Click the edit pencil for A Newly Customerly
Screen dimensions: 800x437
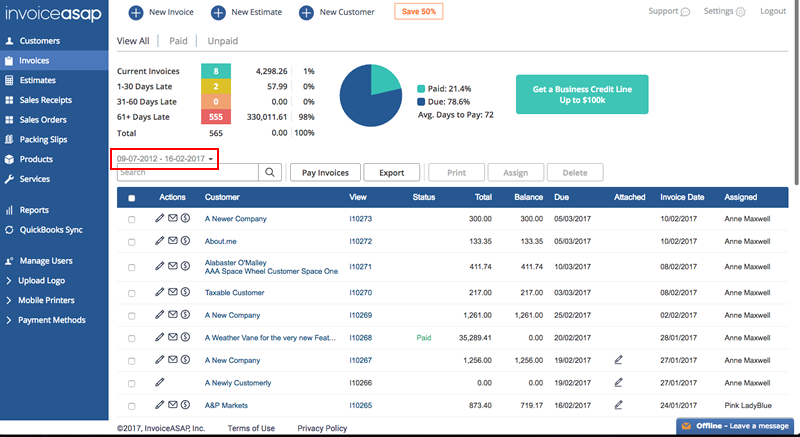tap(159, 382)
